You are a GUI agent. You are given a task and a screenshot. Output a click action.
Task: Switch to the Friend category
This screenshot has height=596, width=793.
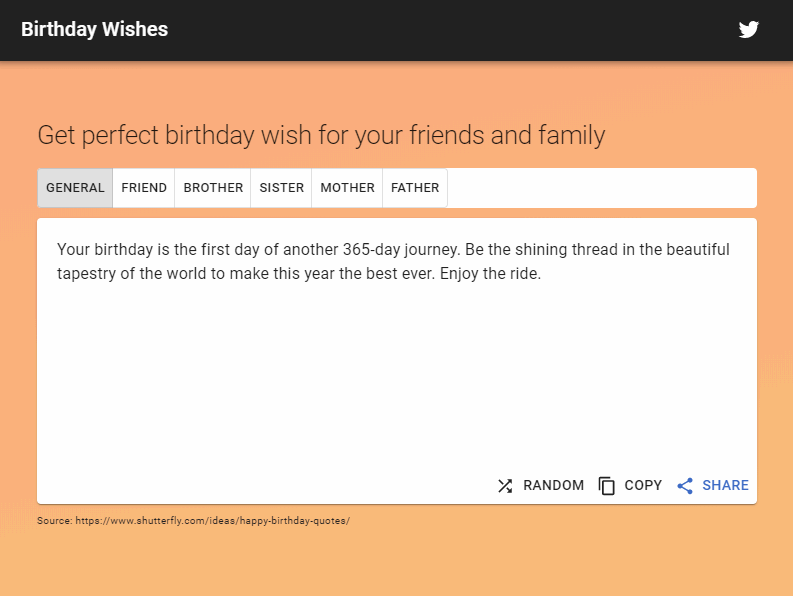coord(144,188)
